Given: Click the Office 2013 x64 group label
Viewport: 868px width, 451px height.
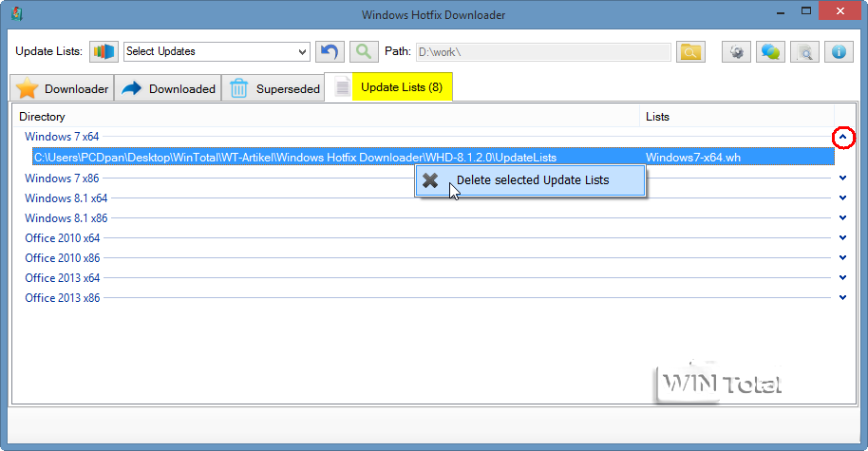Looking at the screenshot, I should pos(63,278).
